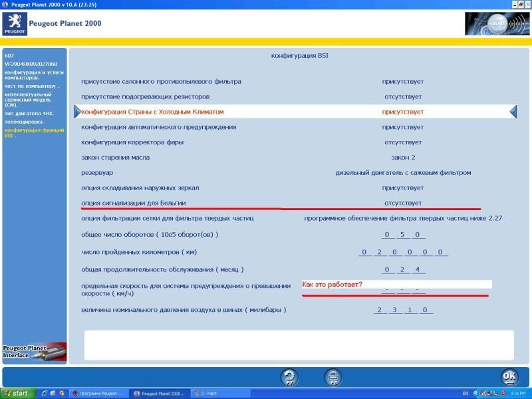532x399 pixels.
Task: Click first digit of tire pressure value
Action: tap(380, 310)
